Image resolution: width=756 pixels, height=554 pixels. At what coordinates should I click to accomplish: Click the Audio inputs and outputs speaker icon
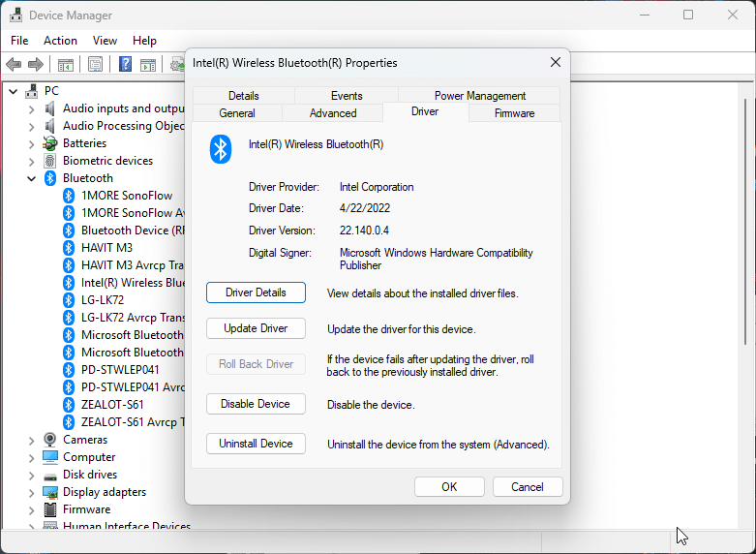[50, 108]
